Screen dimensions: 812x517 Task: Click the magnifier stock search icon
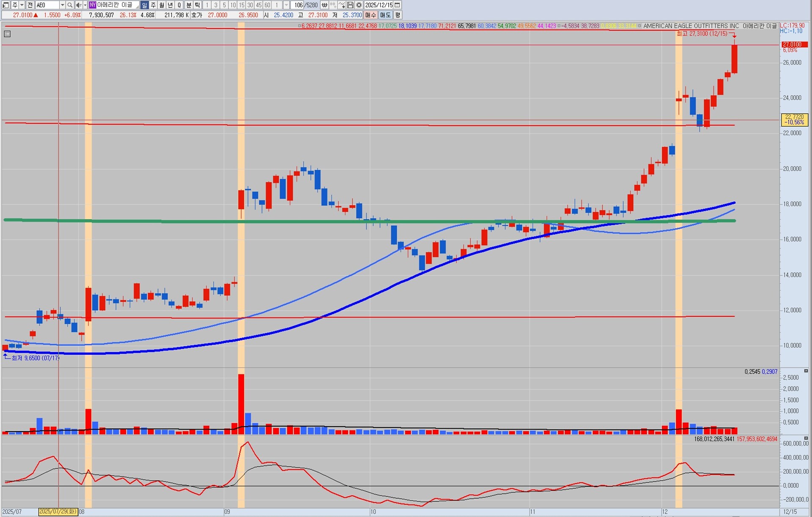click(x=70, y=5)
